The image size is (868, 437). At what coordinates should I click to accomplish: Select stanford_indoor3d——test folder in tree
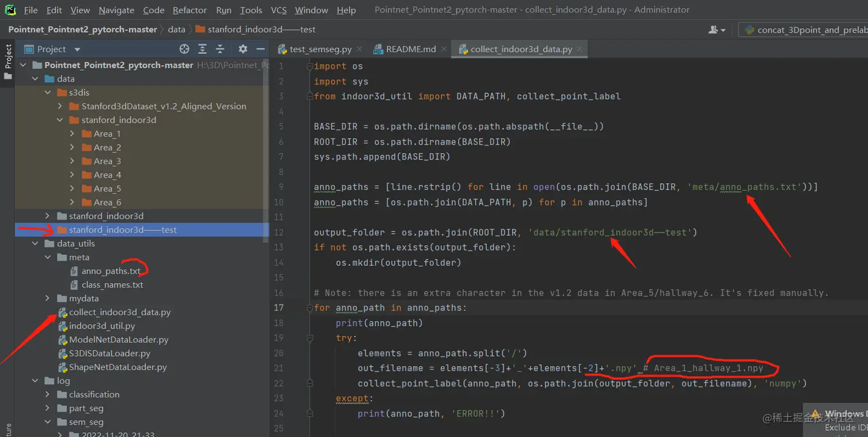(123, 230)
